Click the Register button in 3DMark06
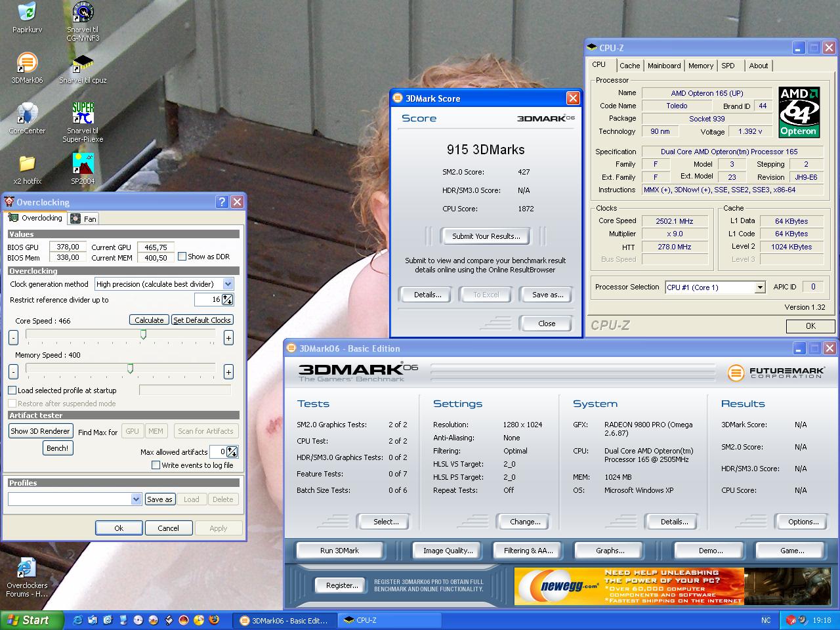The height and width of the screenshot is (630, 840). pos(342,585)
